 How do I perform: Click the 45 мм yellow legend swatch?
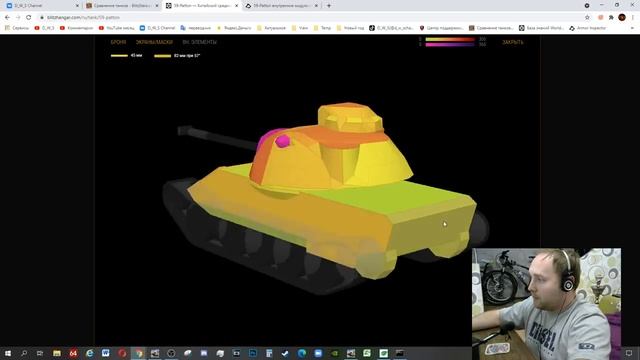pyautogui.click(x=119, y=56)
